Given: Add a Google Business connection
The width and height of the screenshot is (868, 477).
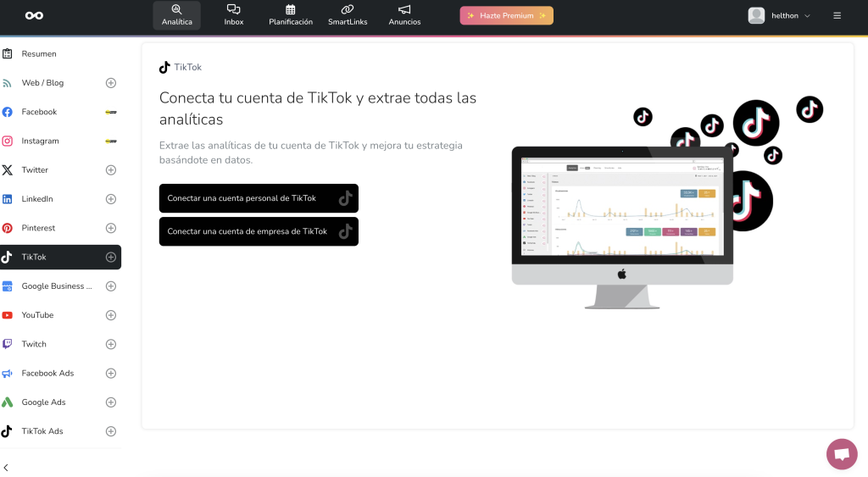Looking at the screenshot, I should coord(111,286).
